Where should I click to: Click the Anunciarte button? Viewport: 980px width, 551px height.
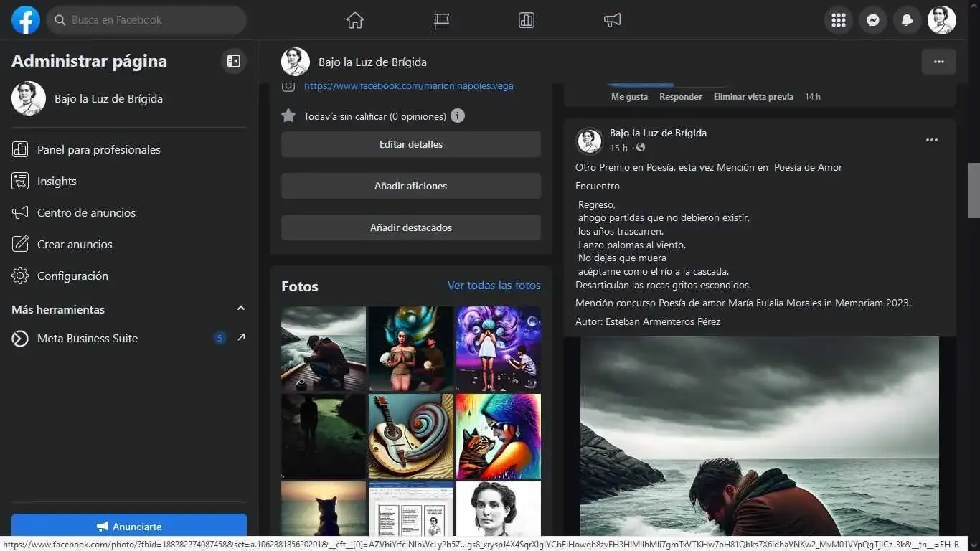129,526
